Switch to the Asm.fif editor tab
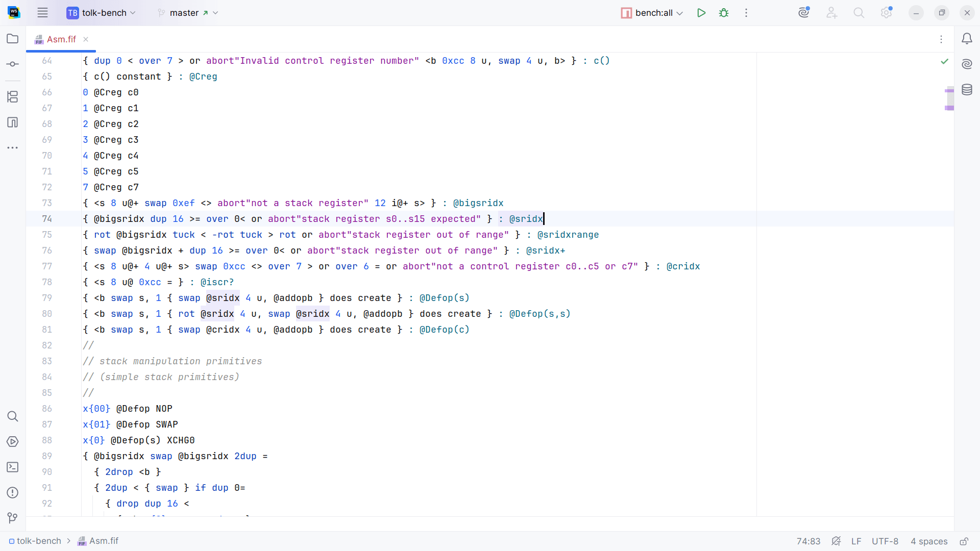This screenshot has height=551, width=980. click(61, 39)
